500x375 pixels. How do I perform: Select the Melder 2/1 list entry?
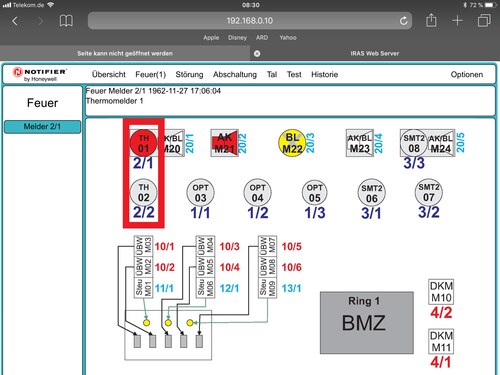(x=42, y=127)
